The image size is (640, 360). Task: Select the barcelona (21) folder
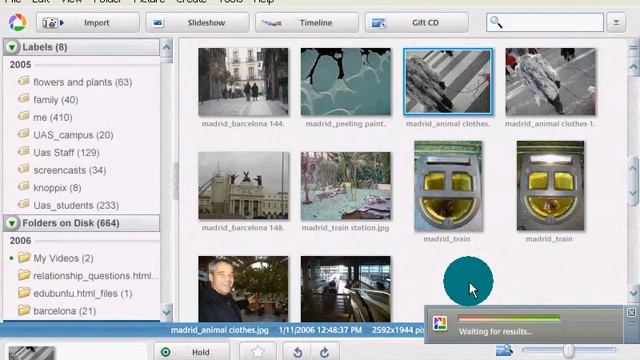point(64,311)
